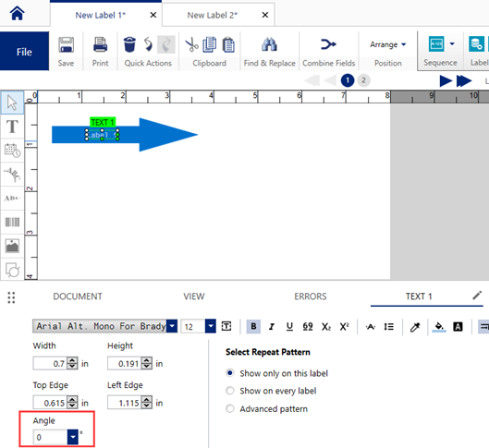Image resolution: width=489 pixels, height=448 pixels.
Task: Click the eyedropper color picker icon
Action: tap(415, 326)
